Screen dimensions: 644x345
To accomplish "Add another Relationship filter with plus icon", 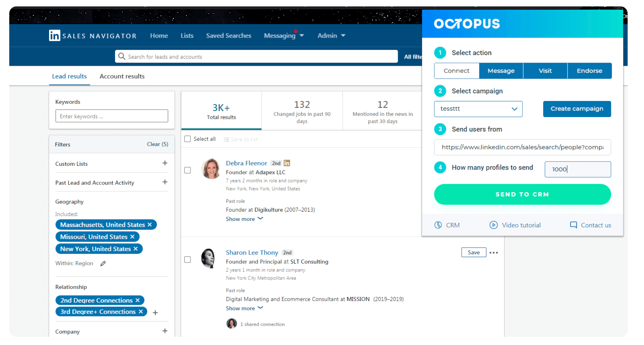I will [155, 313].
